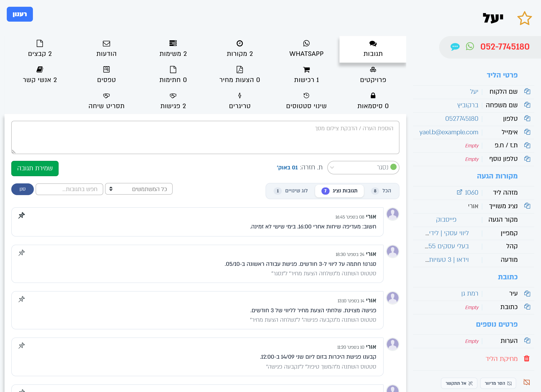The width and height of the screenshot is (541, 392).
Task: Click the return date 01 באוק'
Action: pos(287,168)
